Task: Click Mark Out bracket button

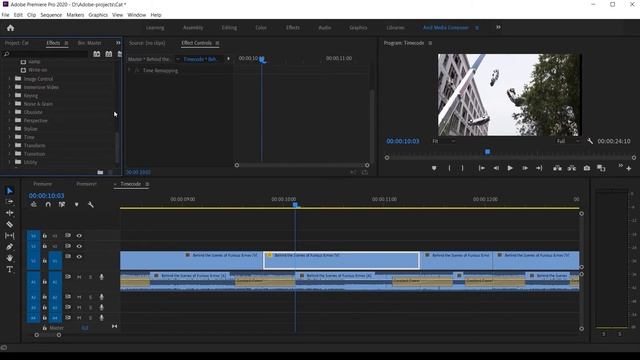Action: click(462, 168)
